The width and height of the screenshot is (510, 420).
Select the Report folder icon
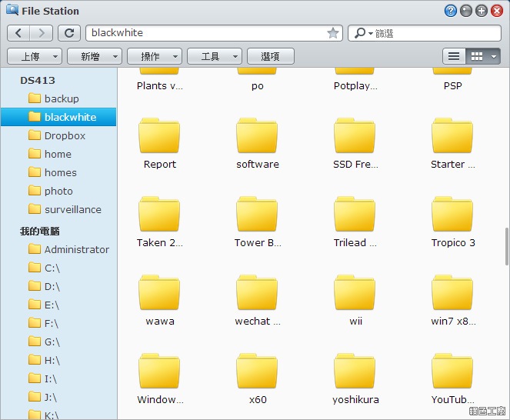pyautogui.click(x=159, y=135)
